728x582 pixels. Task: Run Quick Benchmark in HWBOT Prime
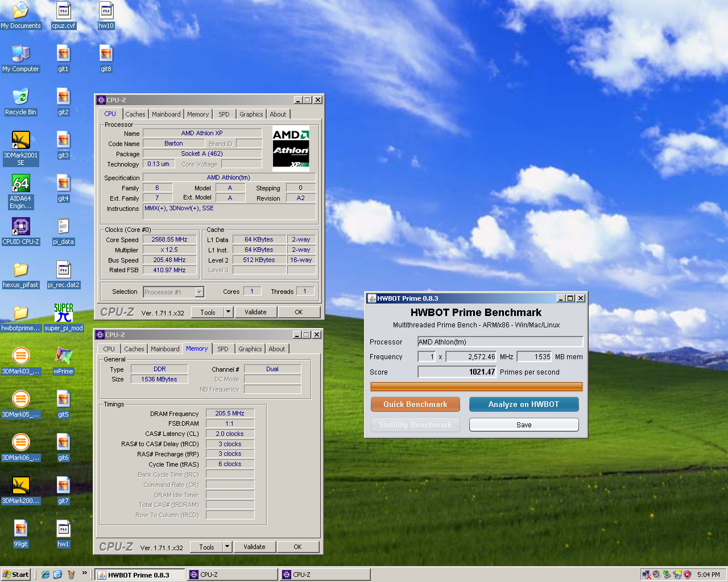click(x=415, y=404)
